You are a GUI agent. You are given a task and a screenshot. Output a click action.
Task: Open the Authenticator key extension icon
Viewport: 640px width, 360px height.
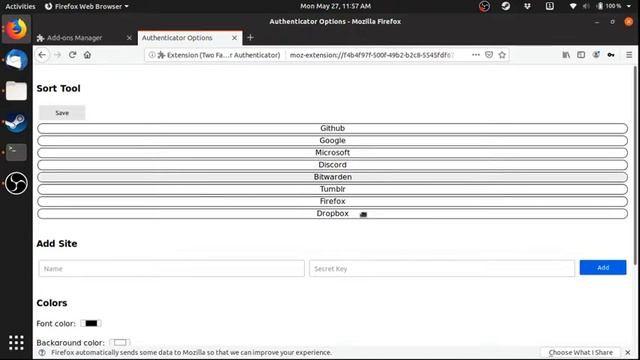(x=611, y=55)
